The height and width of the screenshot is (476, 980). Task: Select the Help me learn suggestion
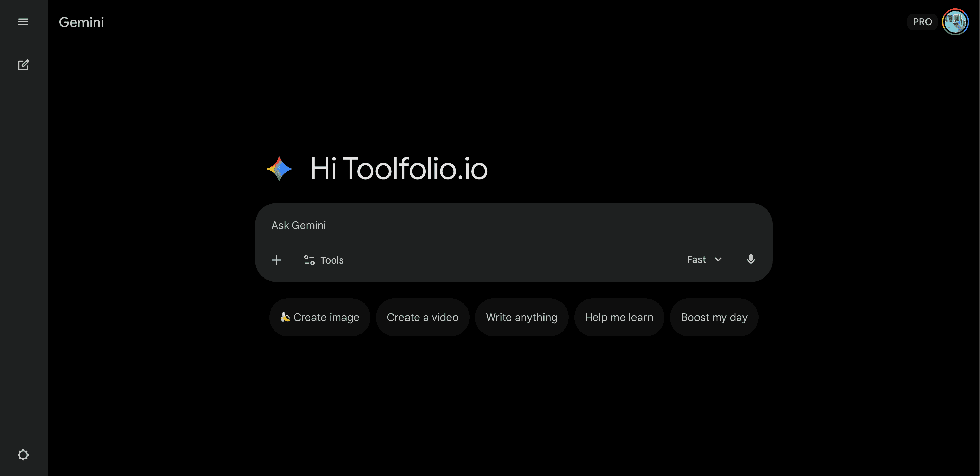coord(619,317)
